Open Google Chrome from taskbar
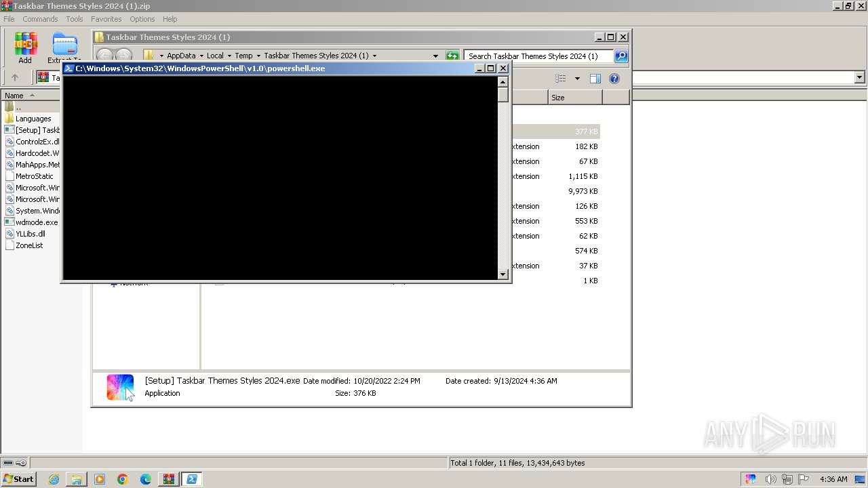868x488 pixels. 123,479
